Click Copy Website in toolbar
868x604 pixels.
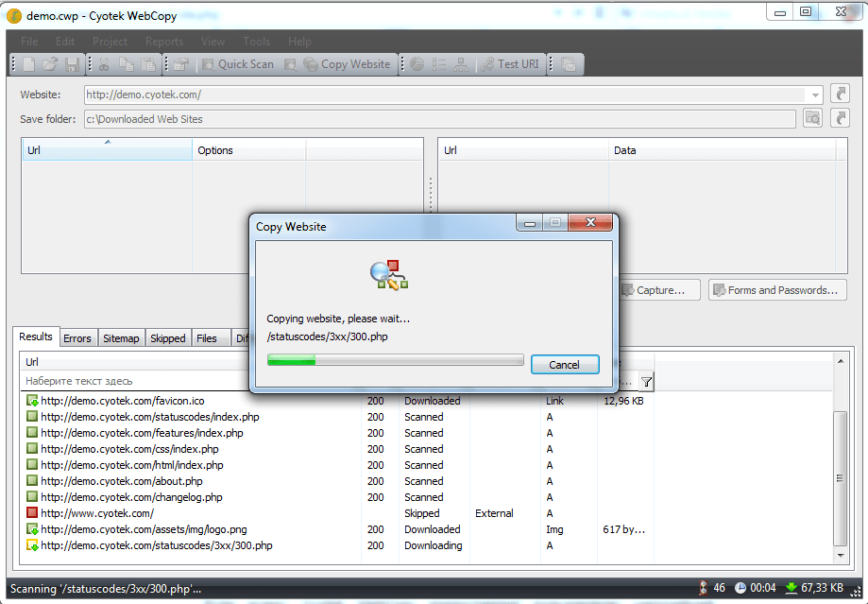tap(348, 64)
